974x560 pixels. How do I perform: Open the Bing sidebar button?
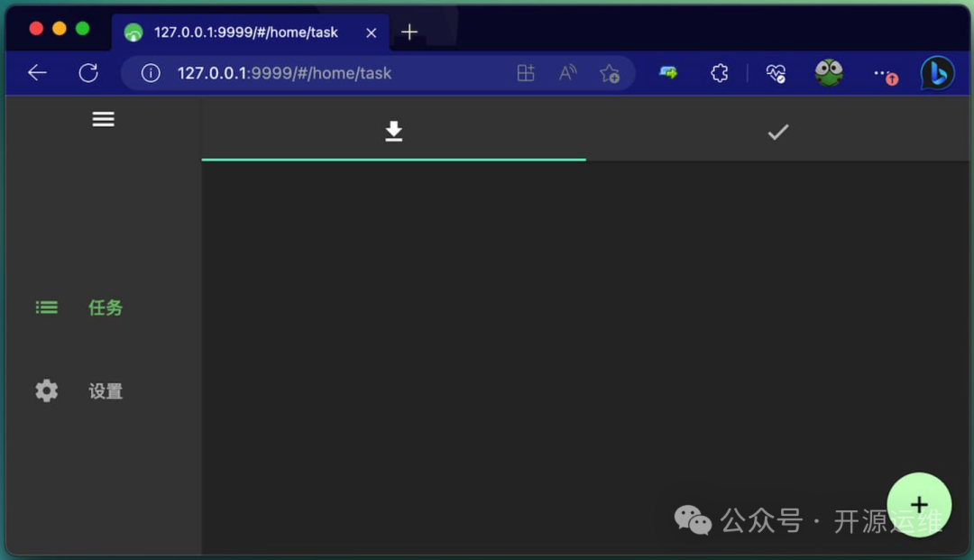tap(937, 73)
